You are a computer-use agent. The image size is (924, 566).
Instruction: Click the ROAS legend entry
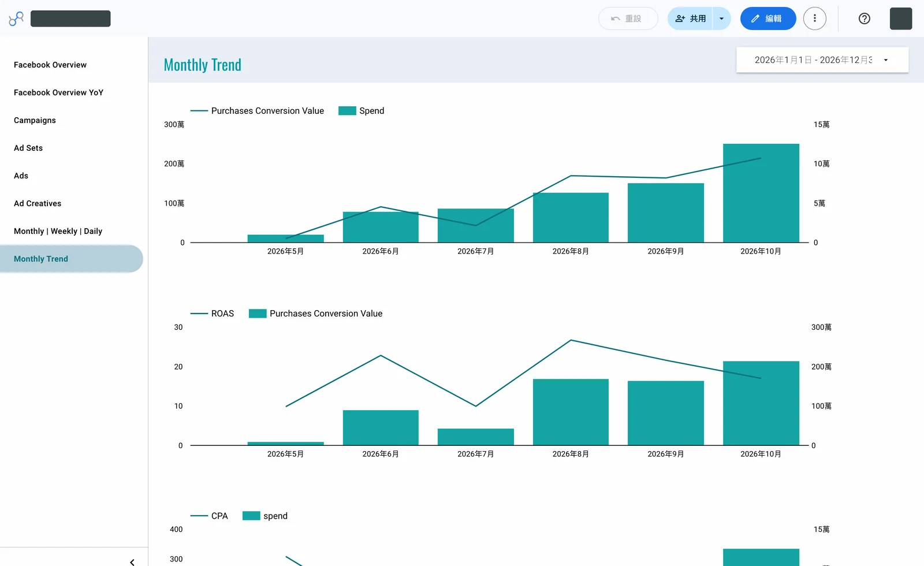point(213,314)
